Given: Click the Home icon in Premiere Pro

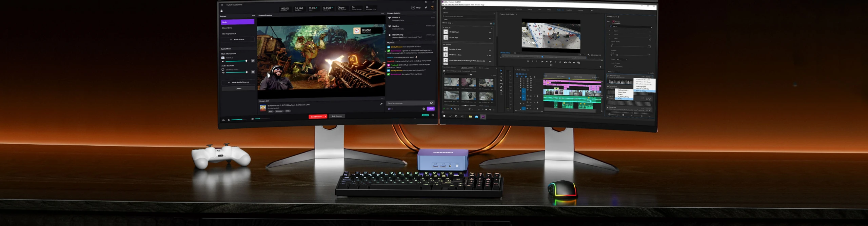Looking at the screenshot, I should [444, 8].
